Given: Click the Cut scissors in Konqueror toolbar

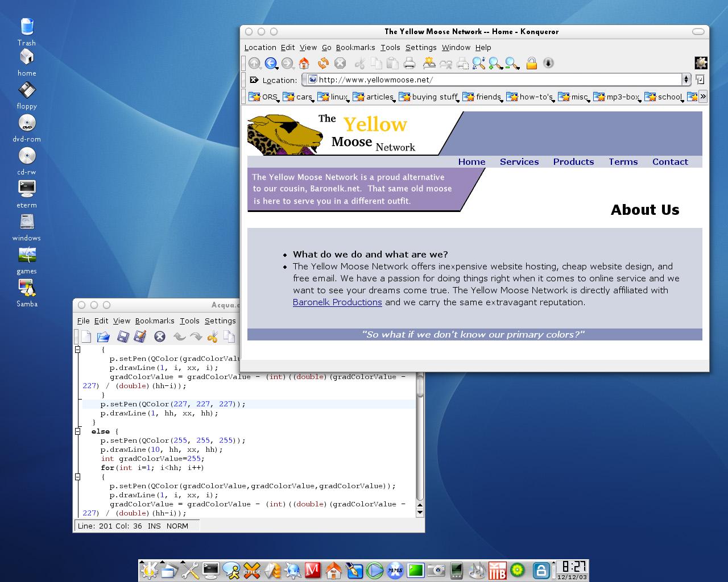Looking at the screenshot, I should (x=359, y=63).
